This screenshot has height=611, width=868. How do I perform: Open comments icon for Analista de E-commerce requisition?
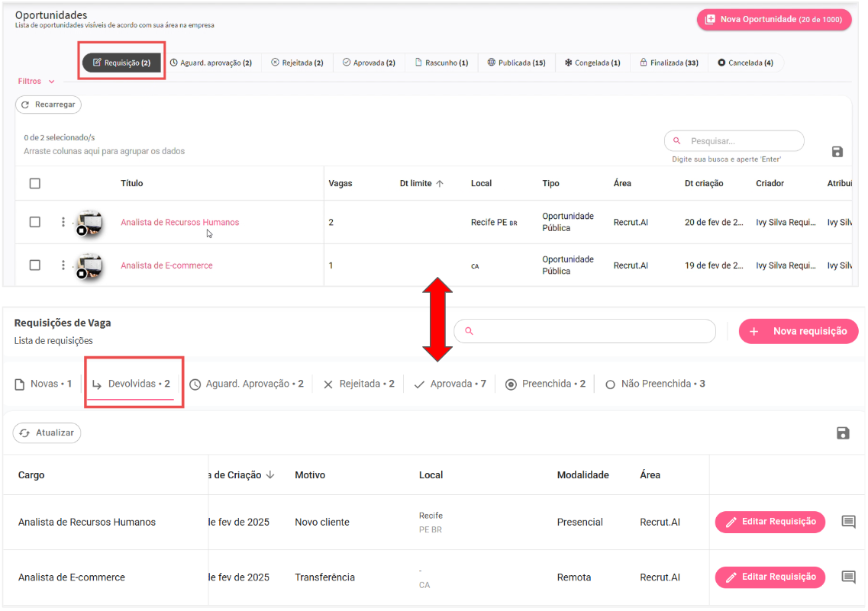(848, 577)
